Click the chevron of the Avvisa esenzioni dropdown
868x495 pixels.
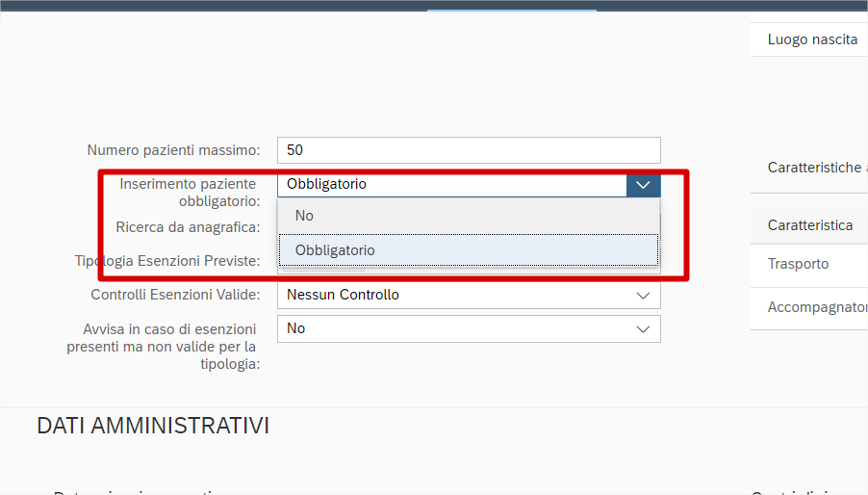click(643, 329)
